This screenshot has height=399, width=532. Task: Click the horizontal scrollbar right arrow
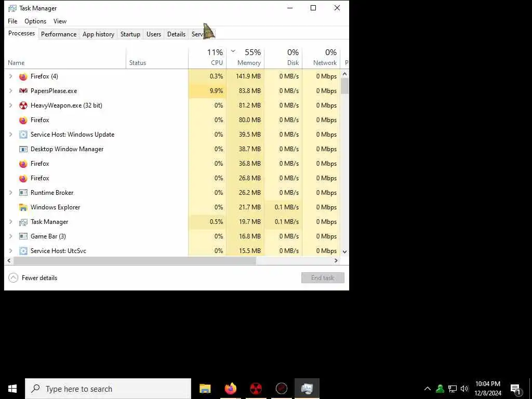click(x=336, y=261)
